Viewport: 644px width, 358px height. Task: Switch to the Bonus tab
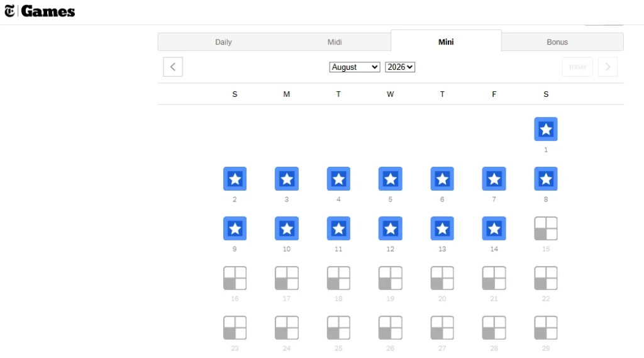[x=557, y=42]
